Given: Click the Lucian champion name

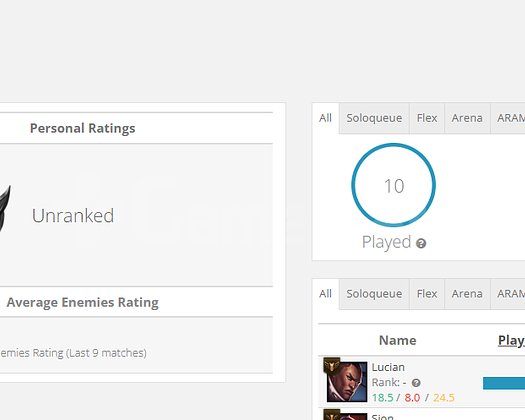Looking at the screenshot, I should click(388, 367).
